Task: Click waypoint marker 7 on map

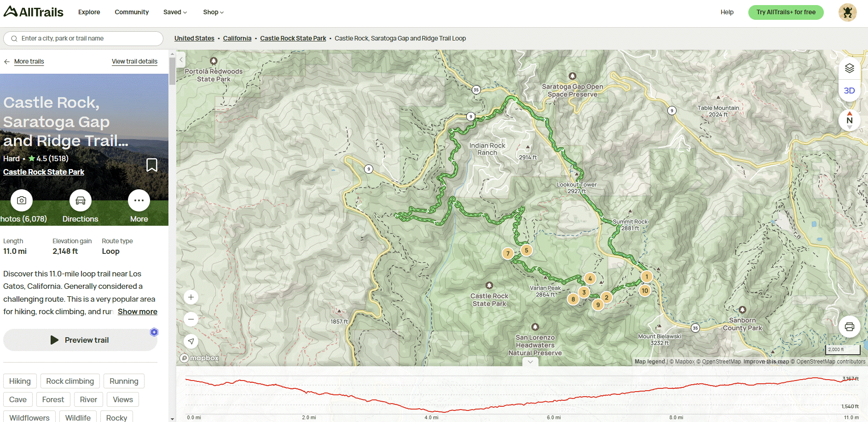Action: [x=508, y=253]
